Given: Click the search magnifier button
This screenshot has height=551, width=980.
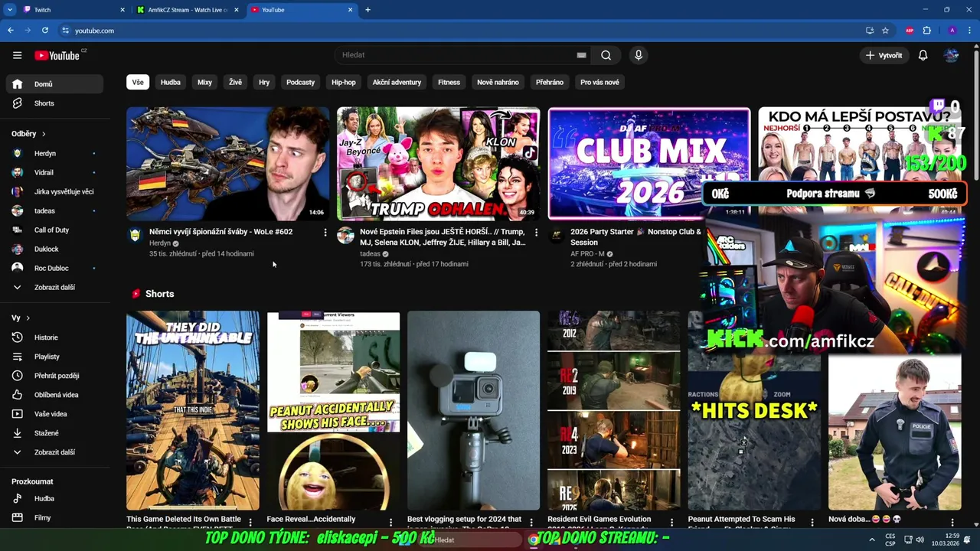Looking at the screenshot, I should 606,55.
